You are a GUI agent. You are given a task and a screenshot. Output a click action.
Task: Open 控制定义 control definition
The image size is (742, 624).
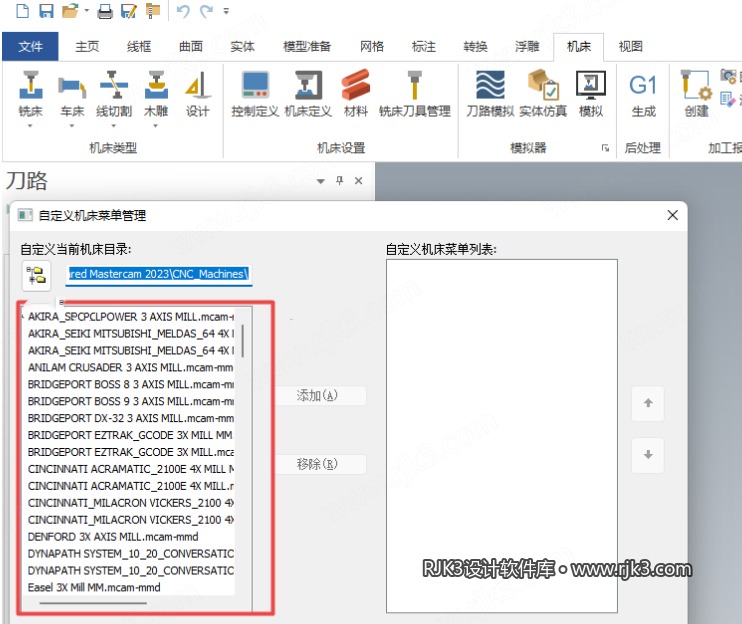coord(256,94)
